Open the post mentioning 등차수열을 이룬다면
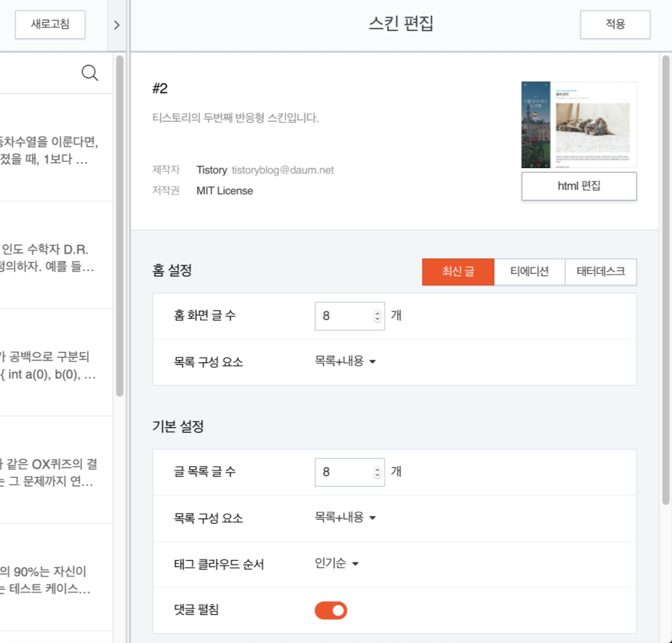 pos(56,148)
